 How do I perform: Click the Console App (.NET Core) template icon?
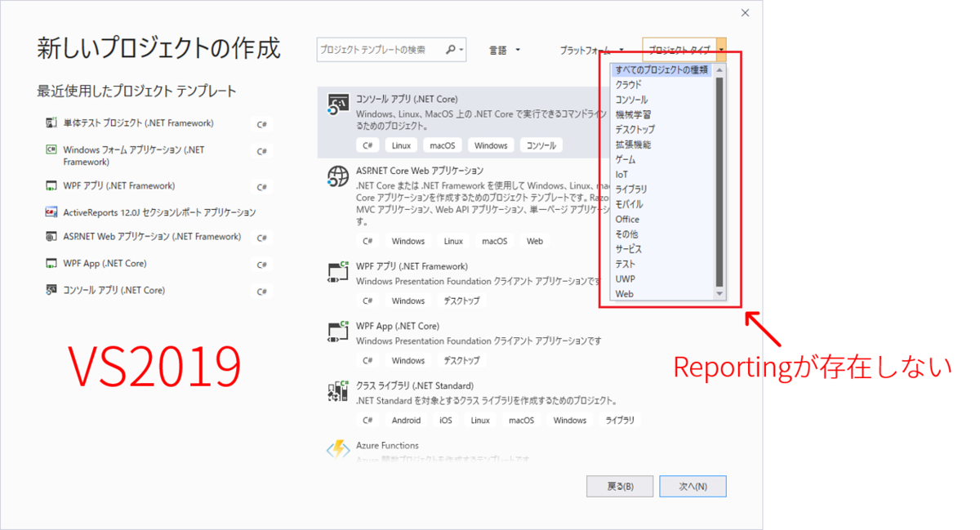click(338, 105)
